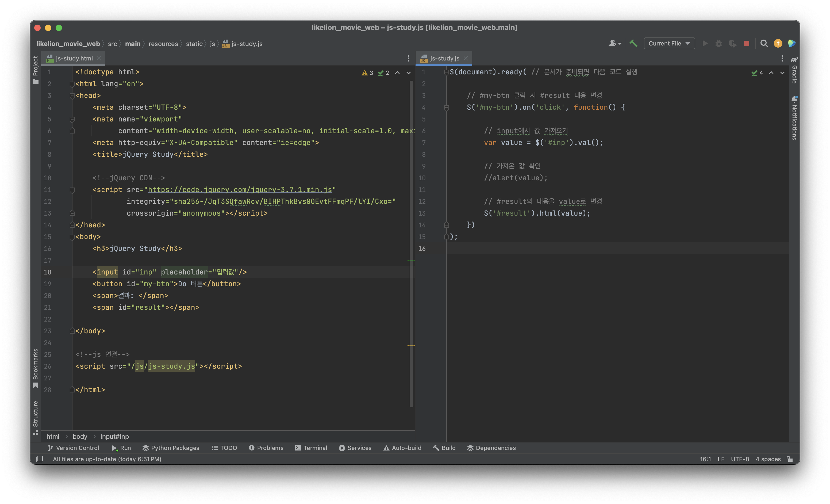Toggle read-only lock icon in status bar
Screen dimensions: 830x504
(790, 459)
